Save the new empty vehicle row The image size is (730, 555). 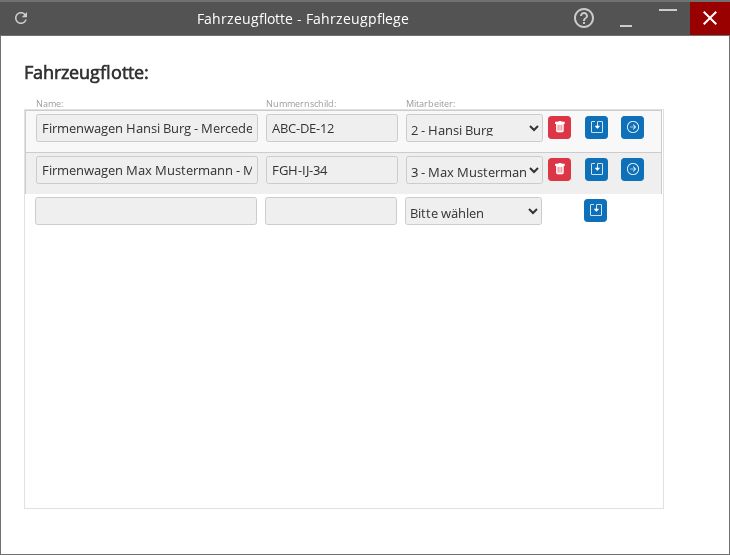596,210
